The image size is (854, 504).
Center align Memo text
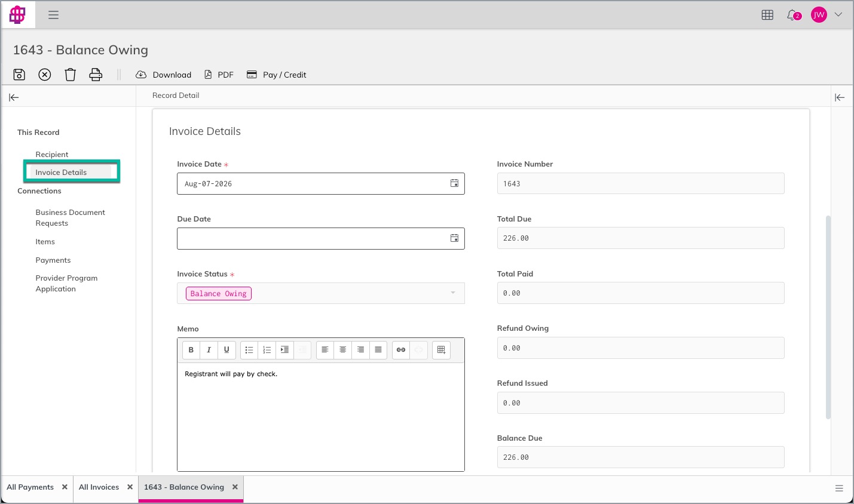343,350
